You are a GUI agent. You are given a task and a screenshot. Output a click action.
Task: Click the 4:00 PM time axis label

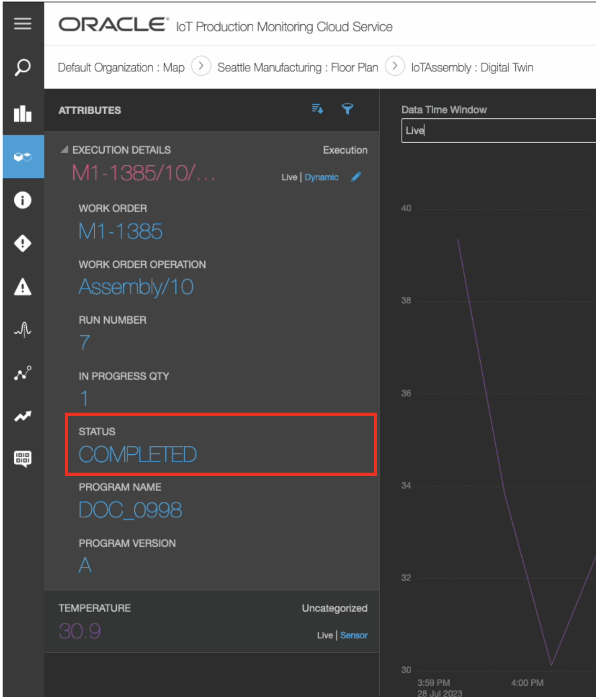click(527, 683)
